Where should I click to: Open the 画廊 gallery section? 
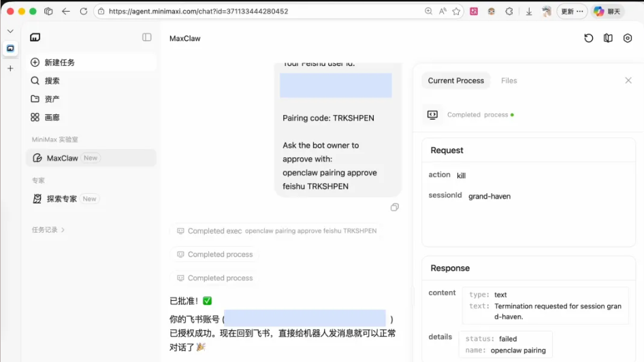(52, 118)
